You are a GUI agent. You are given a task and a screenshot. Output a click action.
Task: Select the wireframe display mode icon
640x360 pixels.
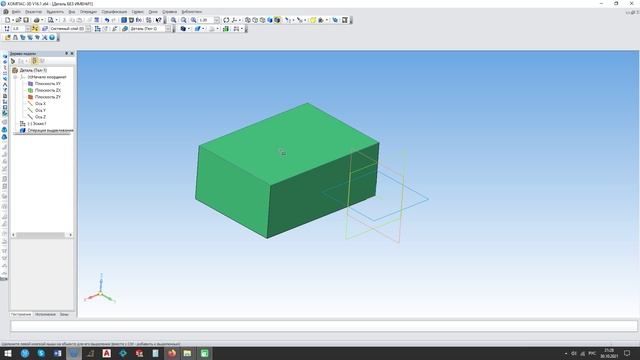tap(248, 20)
